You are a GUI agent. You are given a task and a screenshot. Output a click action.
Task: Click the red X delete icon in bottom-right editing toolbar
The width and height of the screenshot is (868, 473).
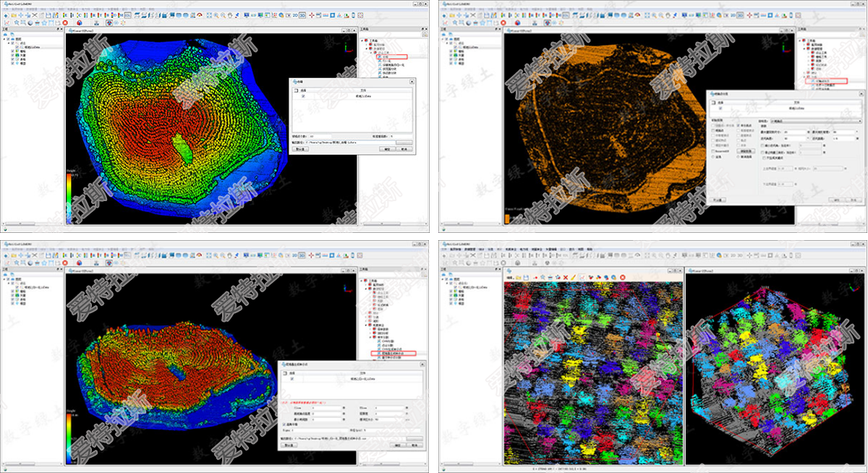click(x=565, y=278)
